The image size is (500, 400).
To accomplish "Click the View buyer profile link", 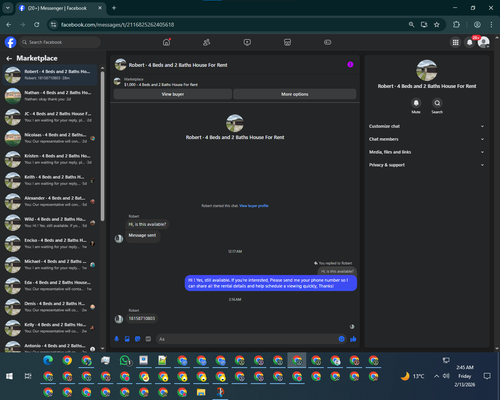I will 254,206.
